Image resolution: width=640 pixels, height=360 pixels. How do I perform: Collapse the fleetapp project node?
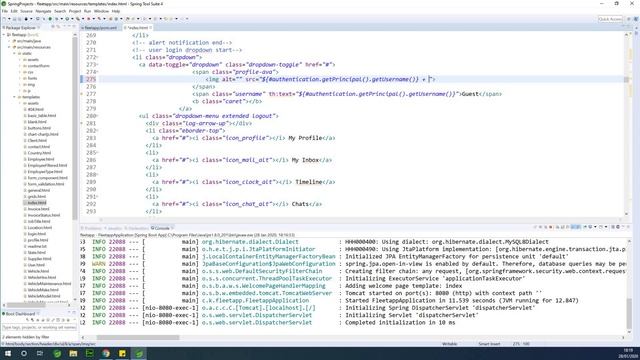4,35
